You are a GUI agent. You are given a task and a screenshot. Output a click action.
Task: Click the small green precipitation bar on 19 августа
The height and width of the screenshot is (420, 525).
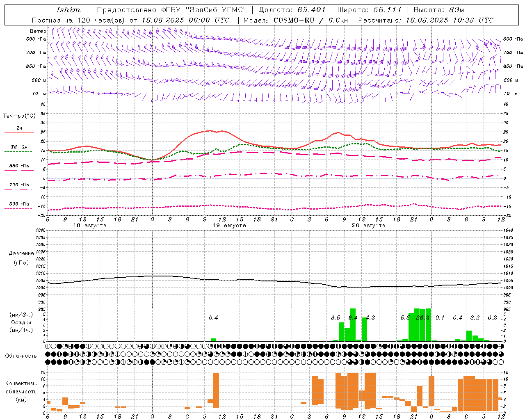point(213,340)
